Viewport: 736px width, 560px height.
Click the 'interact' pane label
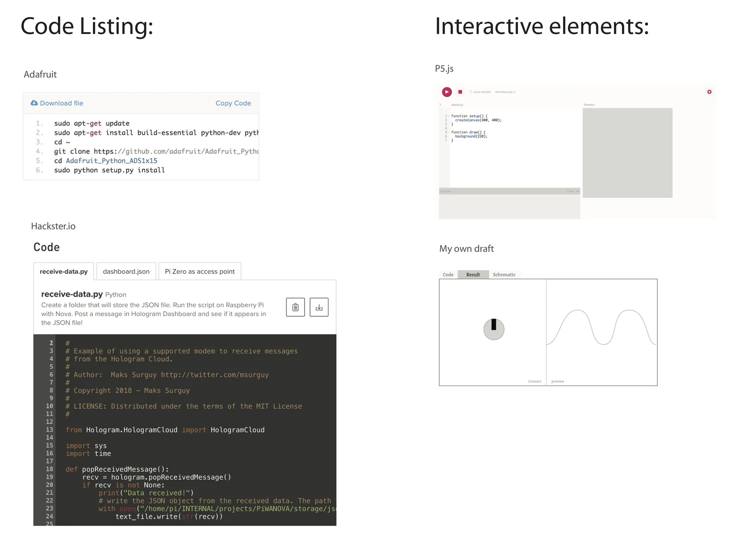(x=535, y=381)
